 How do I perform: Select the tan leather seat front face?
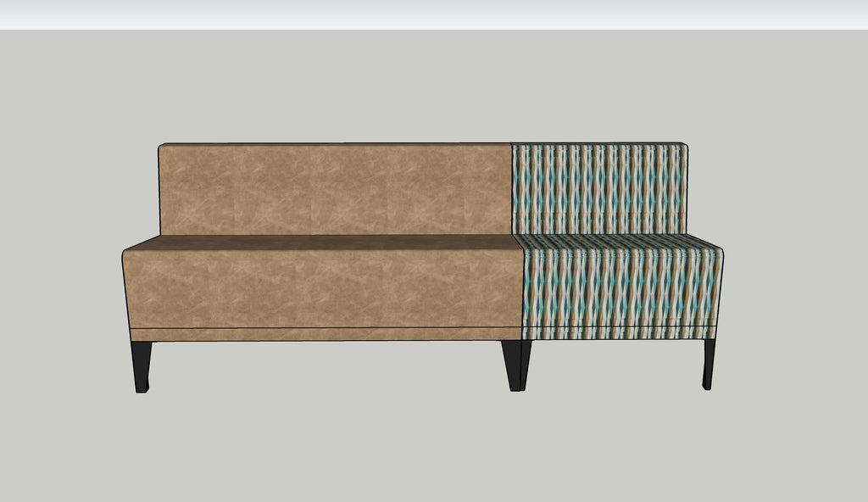[322, 288]
